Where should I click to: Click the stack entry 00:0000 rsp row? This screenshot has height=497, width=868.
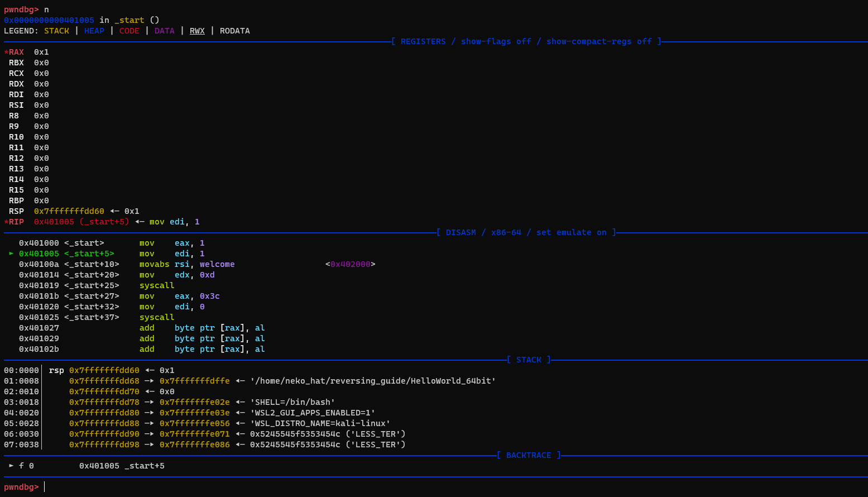click(89, 370)
